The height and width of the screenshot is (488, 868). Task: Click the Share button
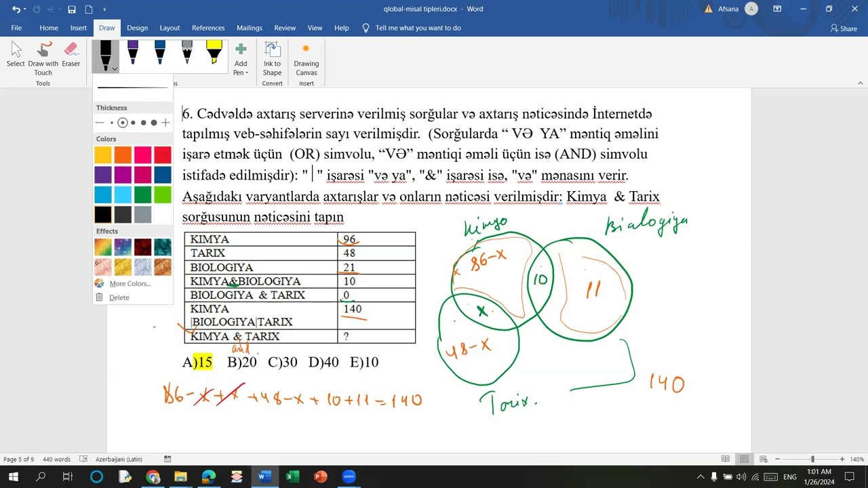point(844,28)
